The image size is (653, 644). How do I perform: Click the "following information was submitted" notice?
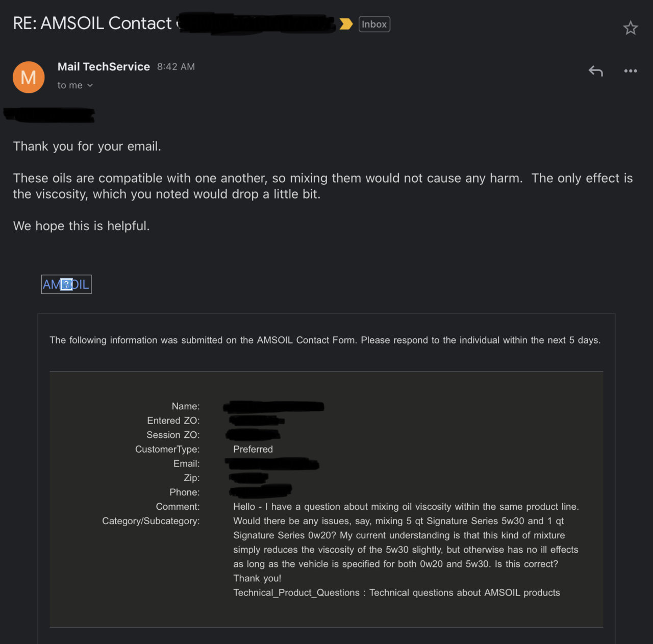(325, 340)
